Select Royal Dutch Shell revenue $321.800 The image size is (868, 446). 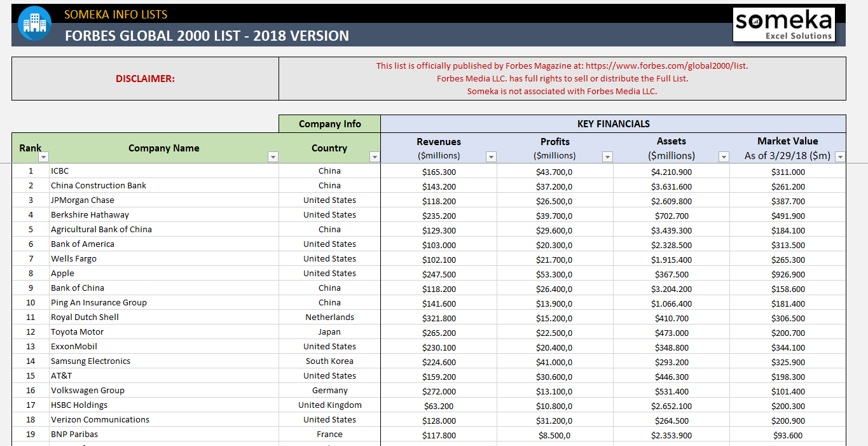tap(439, 318)
